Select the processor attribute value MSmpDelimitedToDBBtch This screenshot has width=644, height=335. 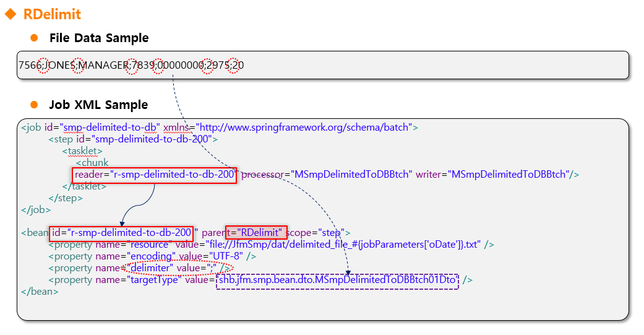pyautogui.click(x=352, y=175)
